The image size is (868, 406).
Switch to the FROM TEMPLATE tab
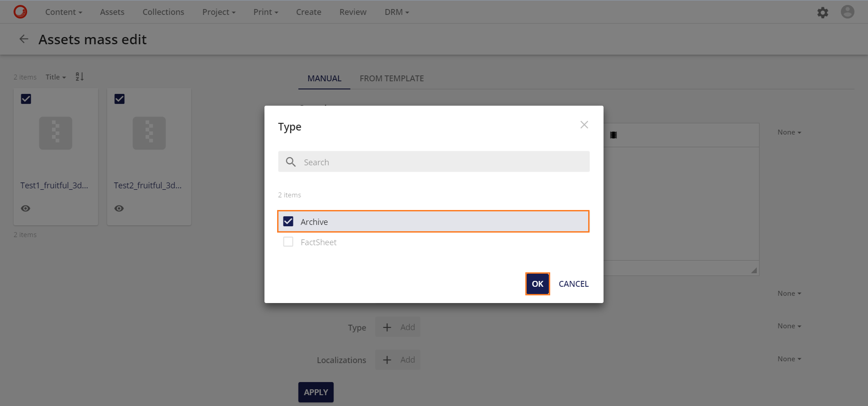click(392, 79)
